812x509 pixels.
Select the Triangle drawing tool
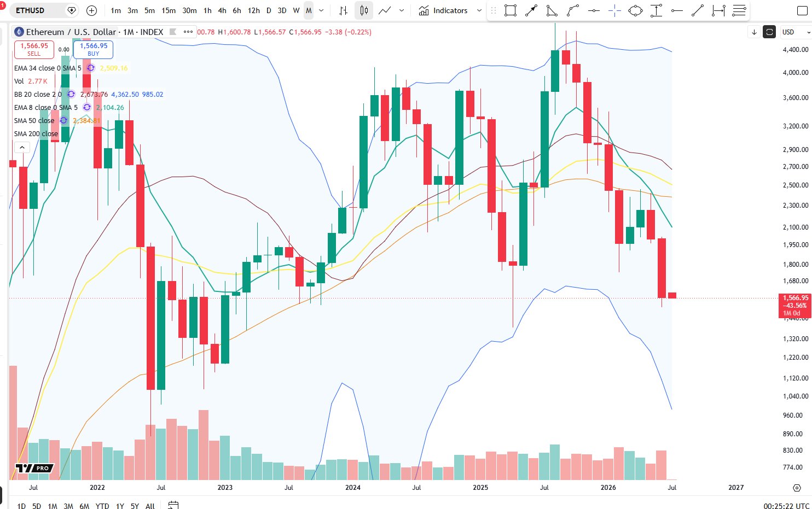(x=552, y=10)
